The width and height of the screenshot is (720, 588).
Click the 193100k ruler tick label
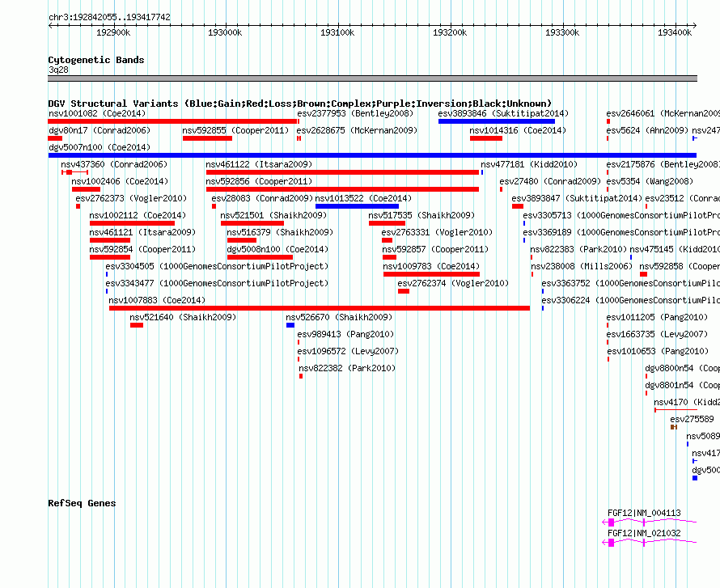(x=337, y=32)
